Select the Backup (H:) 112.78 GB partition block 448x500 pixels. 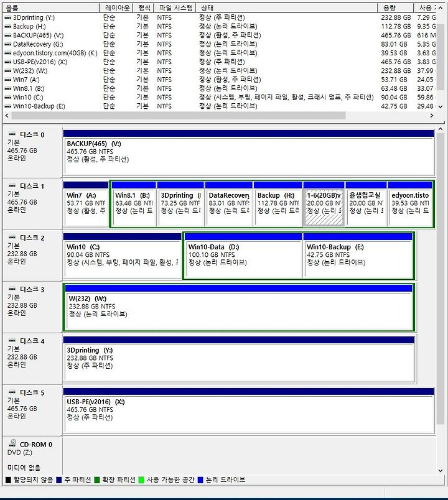tap(278, 204)
